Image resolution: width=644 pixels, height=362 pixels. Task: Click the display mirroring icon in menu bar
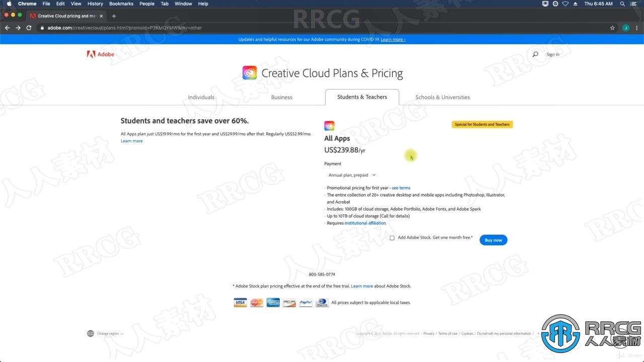click(x=545, y=4)
